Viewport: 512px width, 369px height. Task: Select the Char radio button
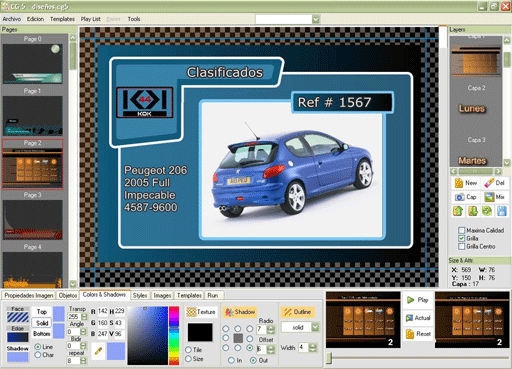click(x=38, y=355)
